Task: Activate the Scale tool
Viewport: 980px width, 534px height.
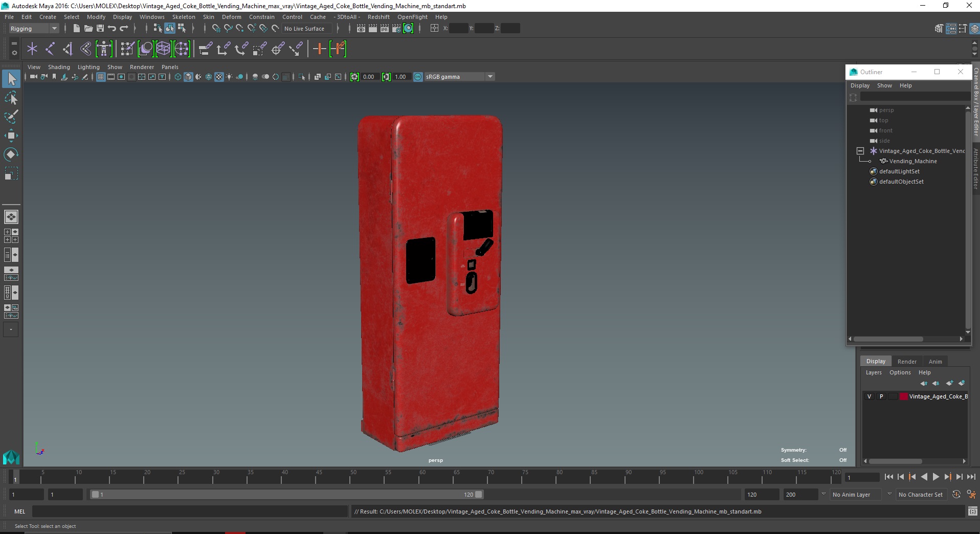Action: pyautogui.click(x=11, y=173)
